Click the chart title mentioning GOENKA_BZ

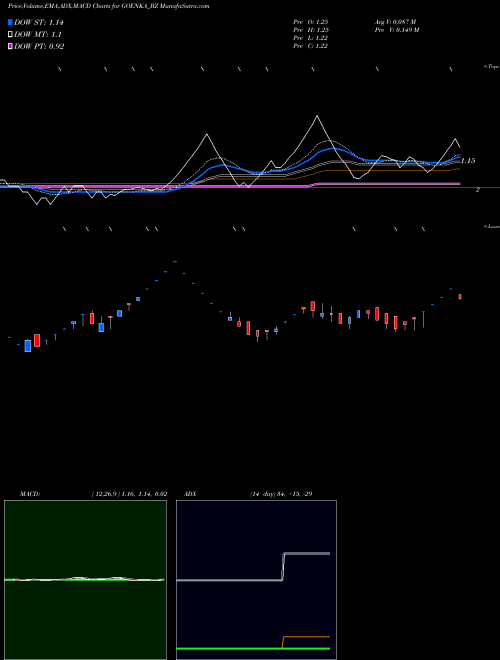pyautogui.click(x=109, y=6)
